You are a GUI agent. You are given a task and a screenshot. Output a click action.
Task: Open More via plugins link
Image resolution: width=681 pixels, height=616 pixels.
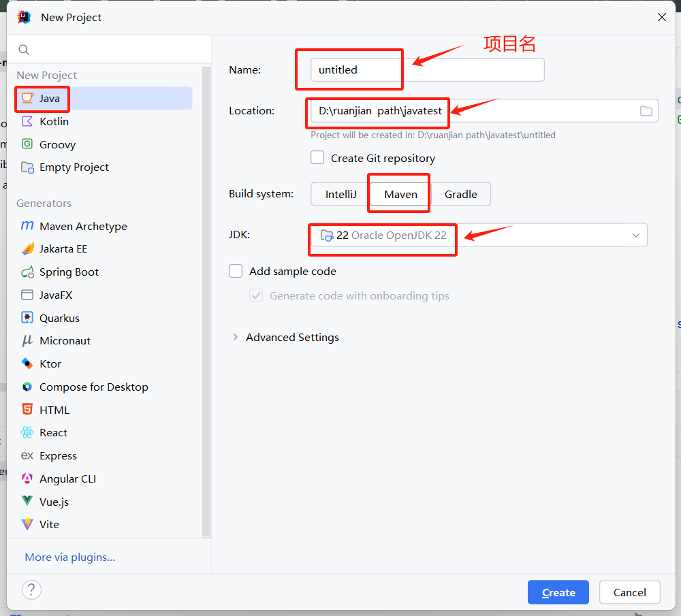coord(70,557)
